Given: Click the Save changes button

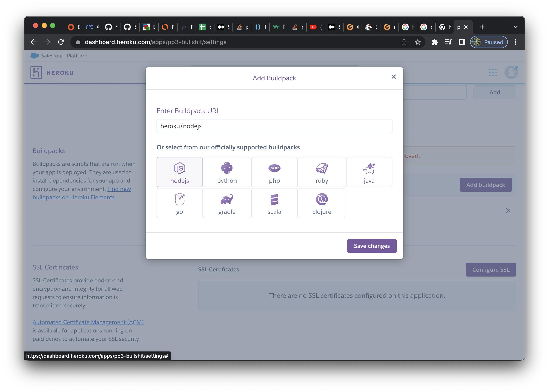Looking at the screenshot, I should 372,246.
